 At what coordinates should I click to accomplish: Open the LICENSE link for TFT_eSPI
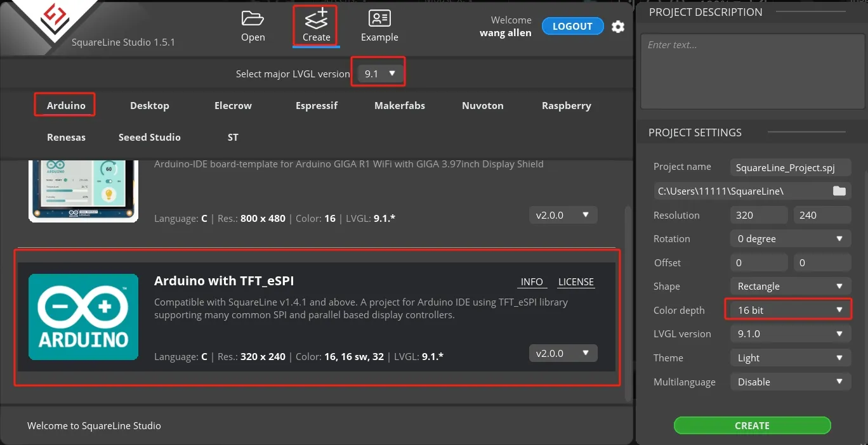[575, 282]
